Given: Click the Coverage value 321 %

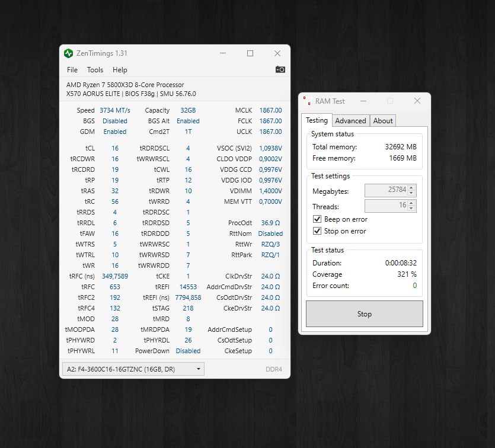Looking at the screenshot, I should click(x=407, y=274).
